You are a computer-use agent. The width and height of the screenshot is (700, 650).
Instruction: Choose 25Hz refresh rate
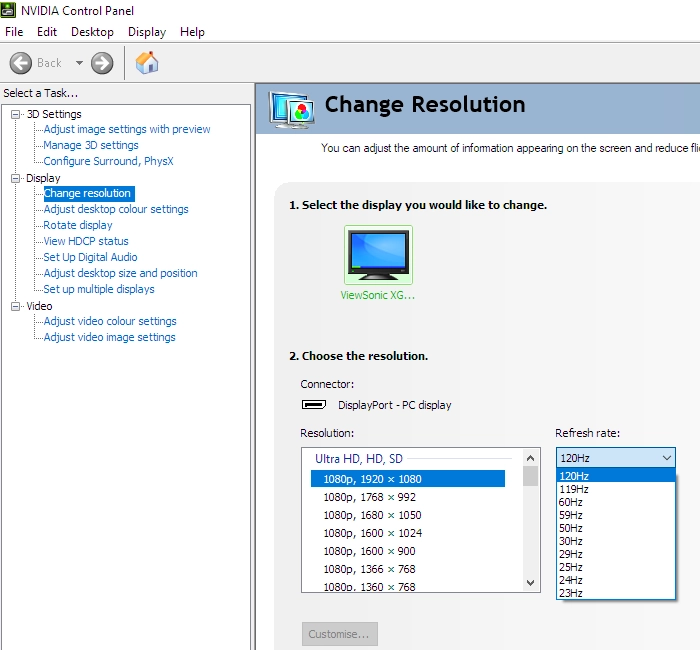pos(616,567)
